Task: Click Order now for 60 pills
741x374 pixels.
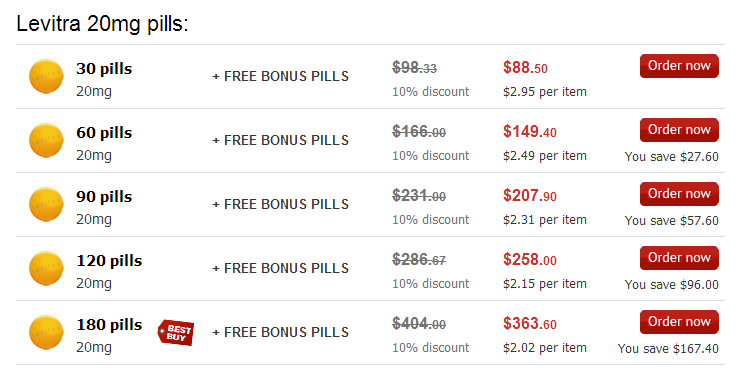Action: click(x=679, y=130)
